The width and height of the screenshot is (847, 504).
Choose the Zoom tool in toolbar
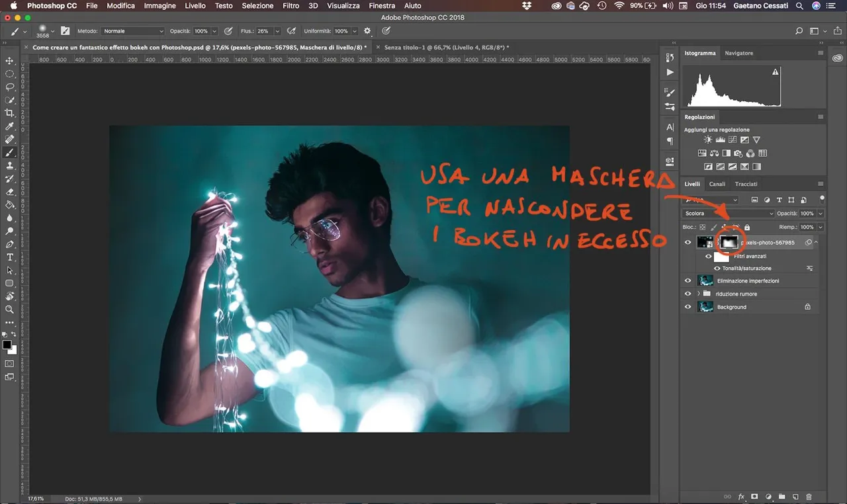[x=10, y=309]
